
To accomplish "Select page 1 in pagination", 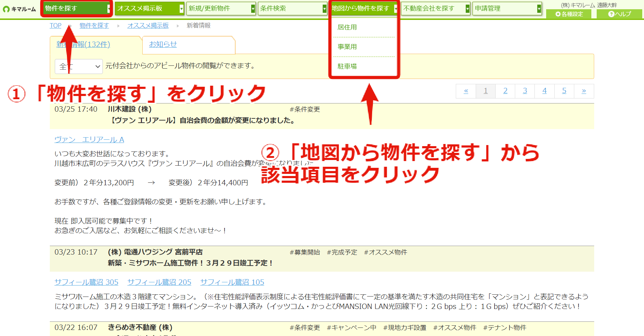I will [x=486, y=91].
